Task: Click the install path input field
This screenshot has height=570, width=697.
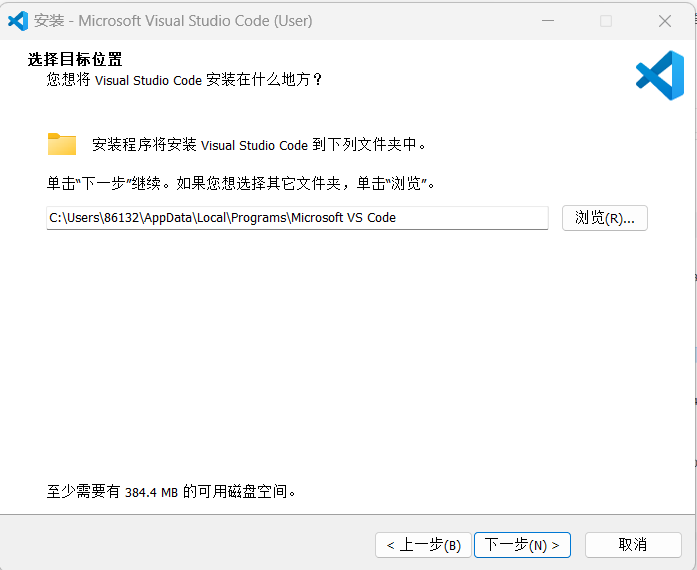Action: 297,218
